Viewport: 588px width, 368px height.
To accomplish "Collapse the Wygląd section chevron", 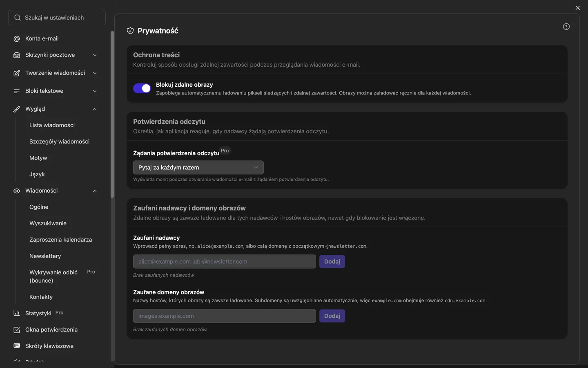I will (95, 109).
